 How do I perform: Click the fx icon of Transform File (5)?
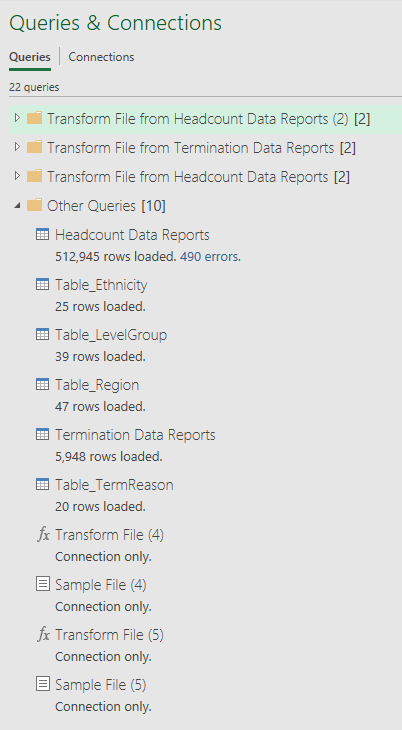tap(43, 634)
